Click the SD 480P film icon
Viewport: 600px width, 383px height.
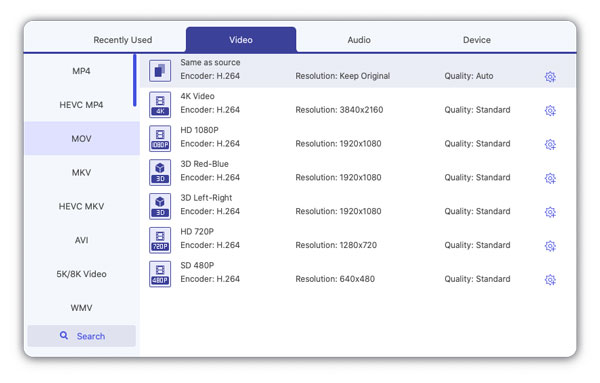coord(160,274)
